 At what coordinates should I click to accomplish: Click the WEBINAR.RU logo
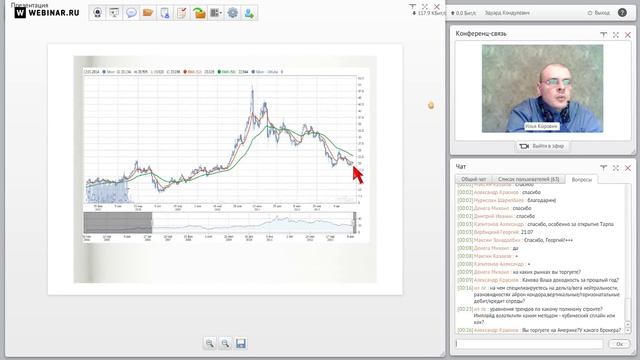47,13
